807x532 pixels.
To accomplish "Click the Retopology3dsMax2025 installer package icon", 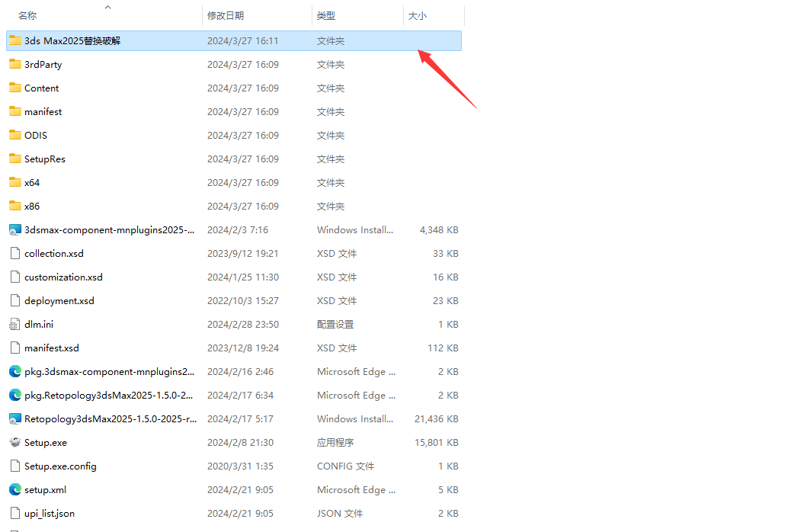I will pos(15,419).
